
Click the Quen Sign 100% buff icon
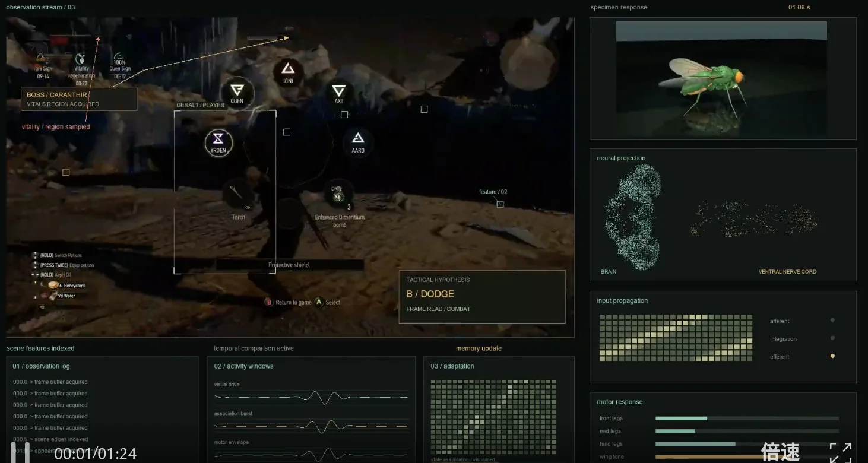pyautogui.click(x=119, y=59)
